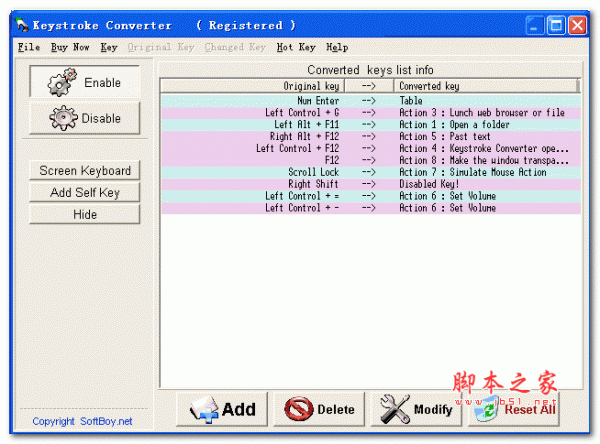Click the 'Table' converted key cell
This screenshot has height=444, width=600.
(x=411, y=101)
